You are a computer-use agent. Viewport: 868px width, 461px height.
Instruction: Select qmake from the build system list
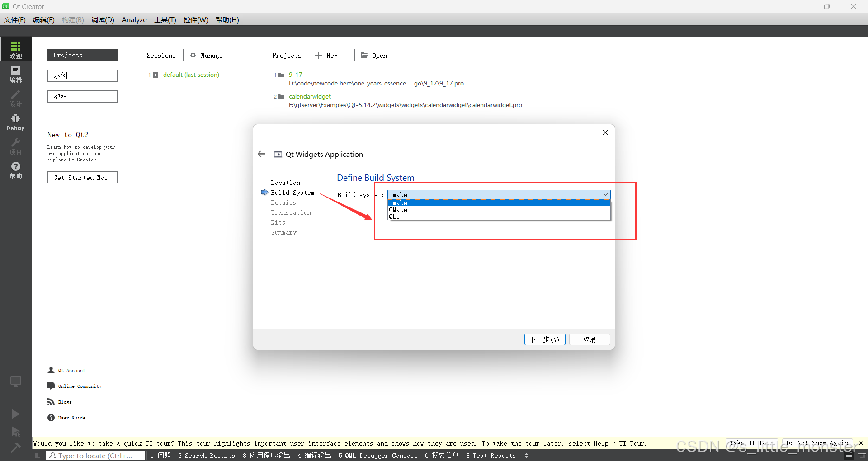click(x=499, y=203)
